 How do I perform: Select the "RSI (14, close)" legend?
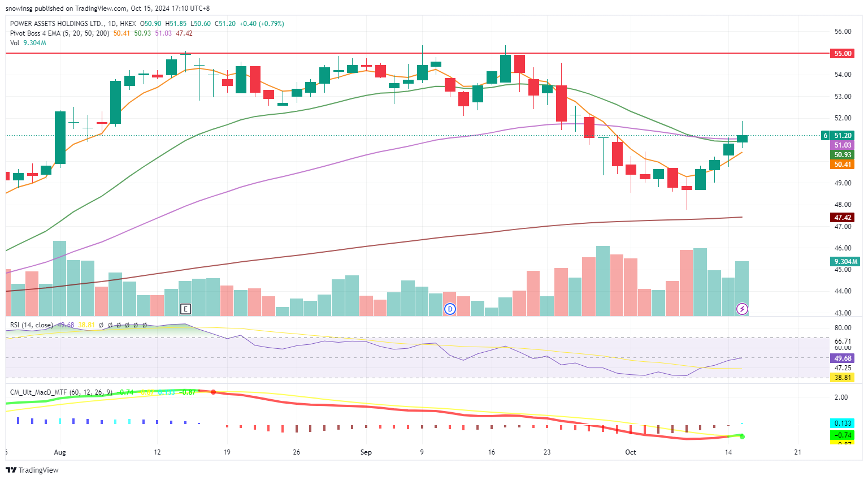[32, 325]
